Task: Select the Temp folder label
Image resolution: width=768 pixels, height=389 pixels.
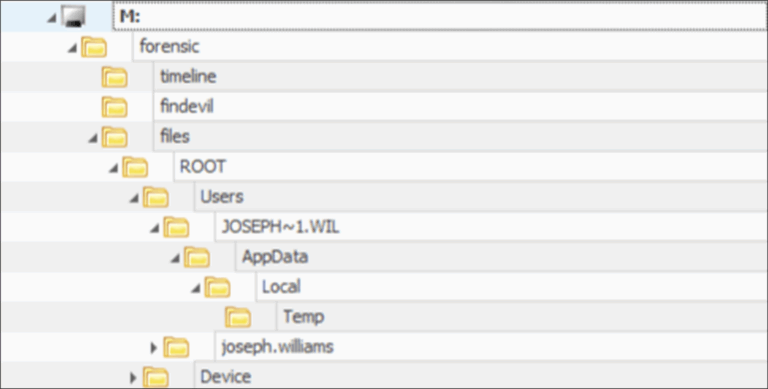Action: coord(304,317)
